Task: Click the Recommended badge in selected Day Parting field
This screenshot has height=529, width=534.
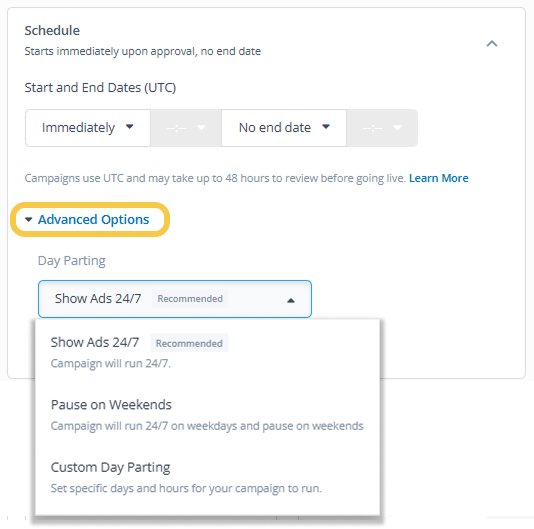Action: pos(190,299)
